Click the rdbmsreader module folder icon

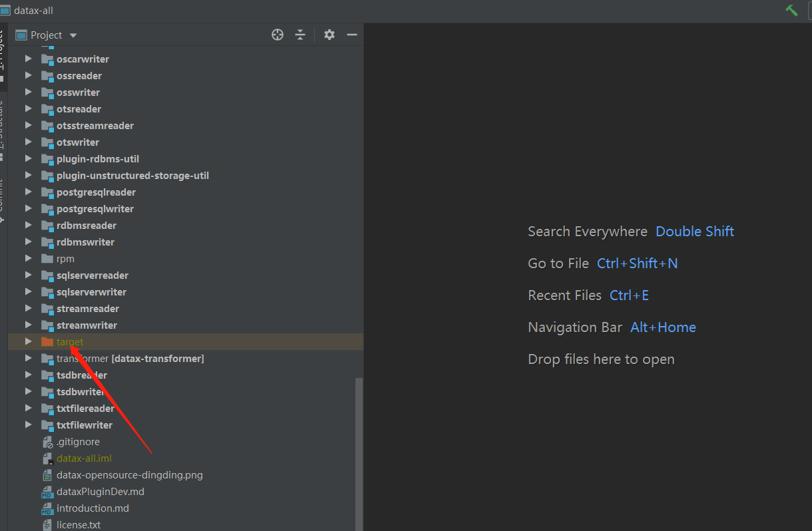47,226
